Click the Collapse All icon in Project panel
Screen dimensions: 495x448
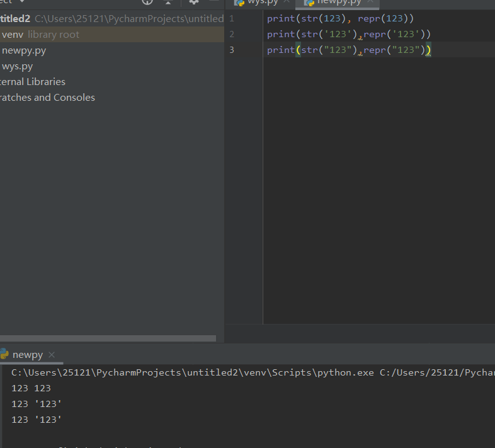tap(168, 2)
